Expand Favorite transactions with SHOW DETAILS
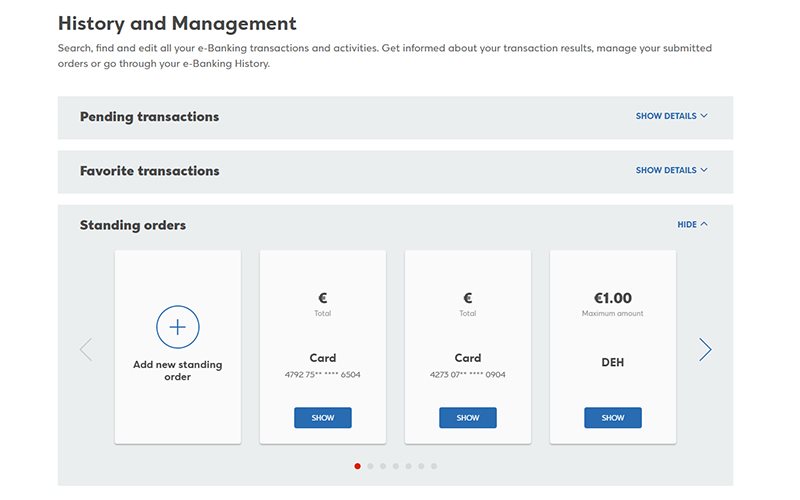The width and height of the screenshot is (800, 500). click(x=671, y=170)
